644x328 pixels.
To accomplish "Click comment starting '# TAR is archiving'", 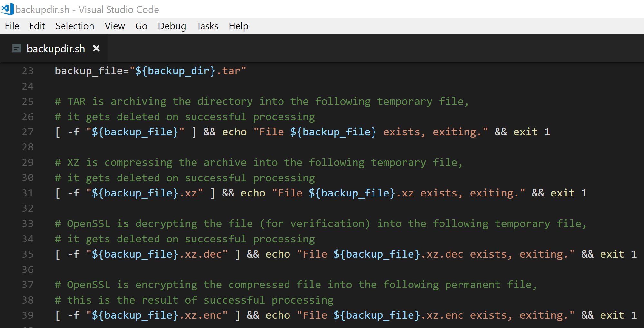I will coord(262,101).
